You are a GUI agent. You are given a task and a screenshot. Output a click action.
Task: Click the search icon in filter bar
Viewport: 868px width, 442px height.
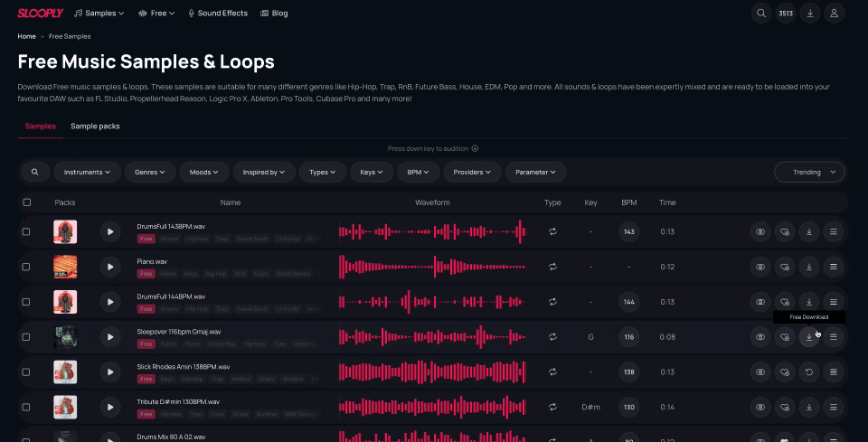coord(34,172)
